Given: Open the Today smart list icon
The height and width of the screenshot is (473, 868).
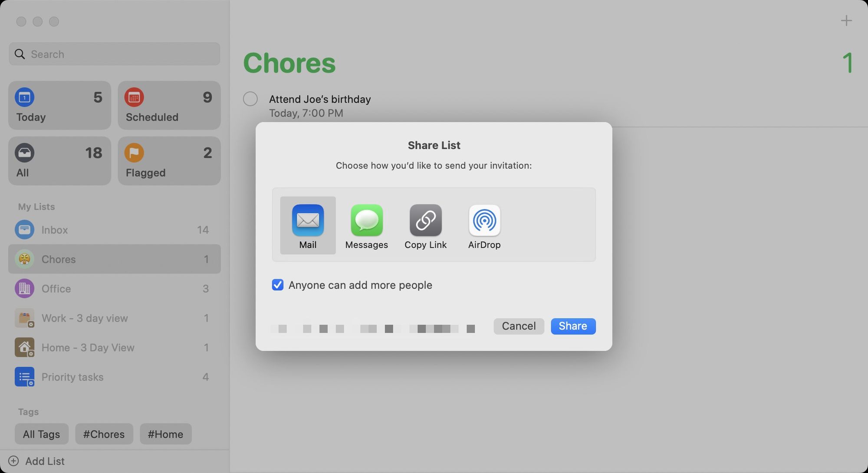Looking at the screenshot, I should point(25,97).
